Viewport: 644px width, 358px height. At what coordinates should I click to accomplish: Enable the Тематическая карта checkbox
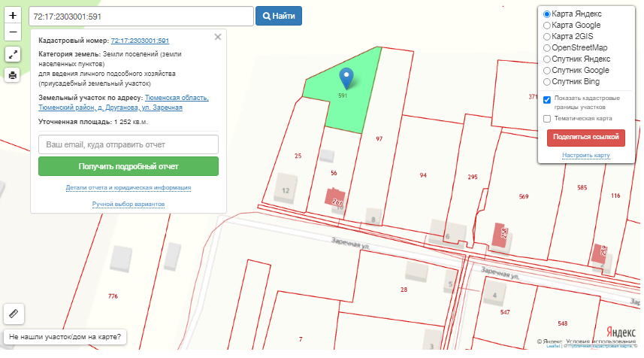tap(547, 119)
